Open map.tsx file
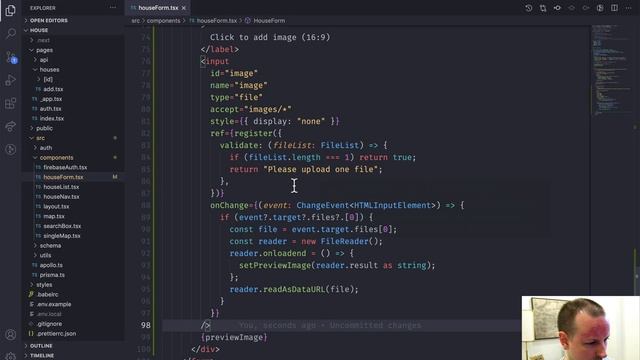The height and width of the screenshot is (360, 640). click(54, 216)
